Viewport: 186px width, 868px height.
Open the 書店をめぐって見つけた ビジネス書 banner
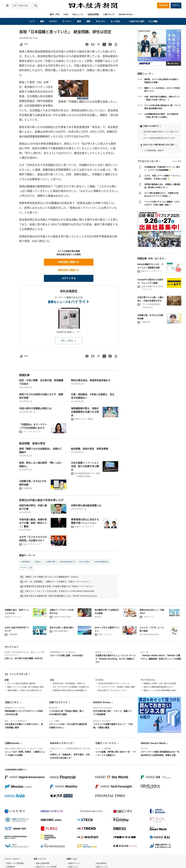click(159, 715)
